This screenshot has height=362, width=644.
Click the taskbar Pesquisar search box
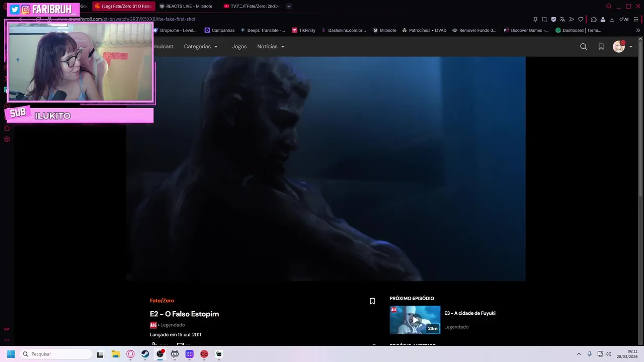56,354
